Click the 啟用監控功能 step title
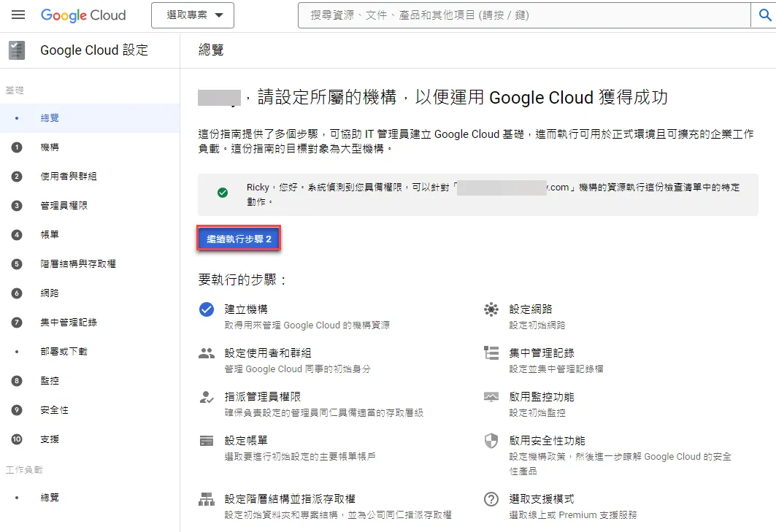The height and width of the screenshot is (532, 776). (542, 397)
